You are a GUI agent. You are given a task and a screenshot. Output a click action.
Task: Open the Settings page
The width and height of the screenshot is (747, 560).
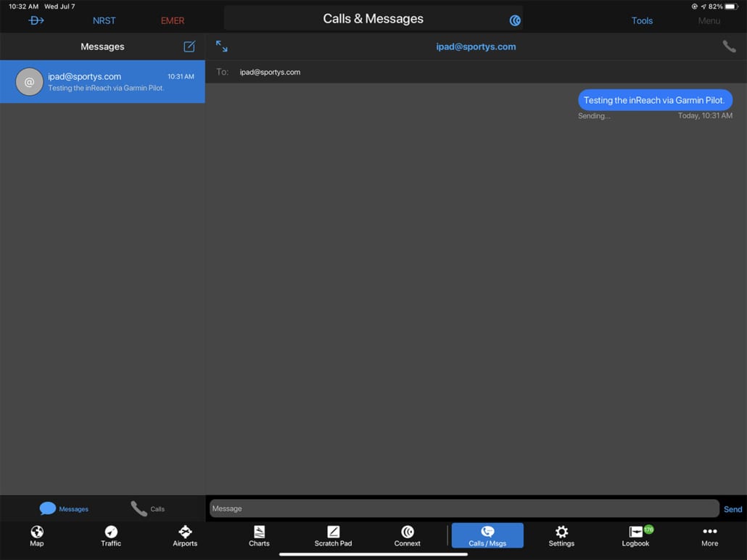coord(561,536)
